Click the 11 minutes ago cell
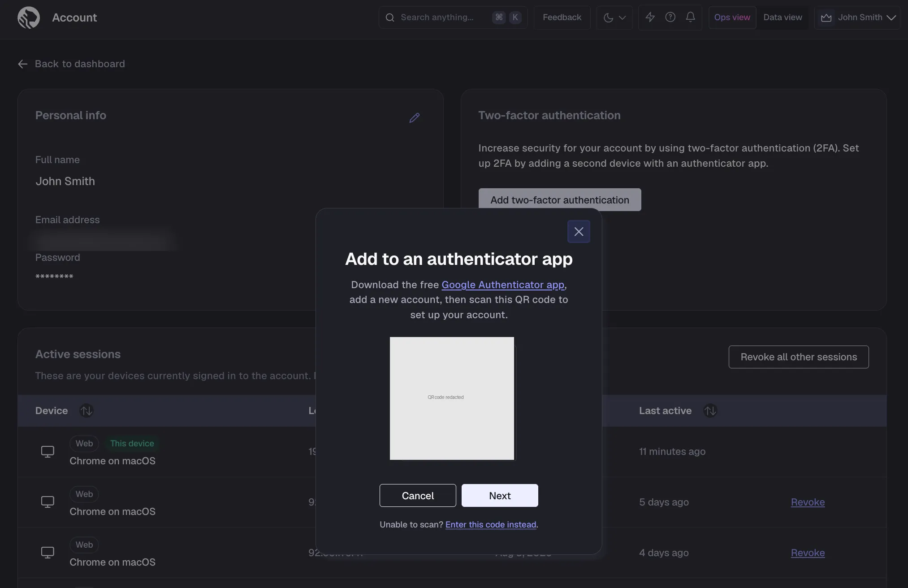This screenshot has height=588, width=908. pos(672,452)
